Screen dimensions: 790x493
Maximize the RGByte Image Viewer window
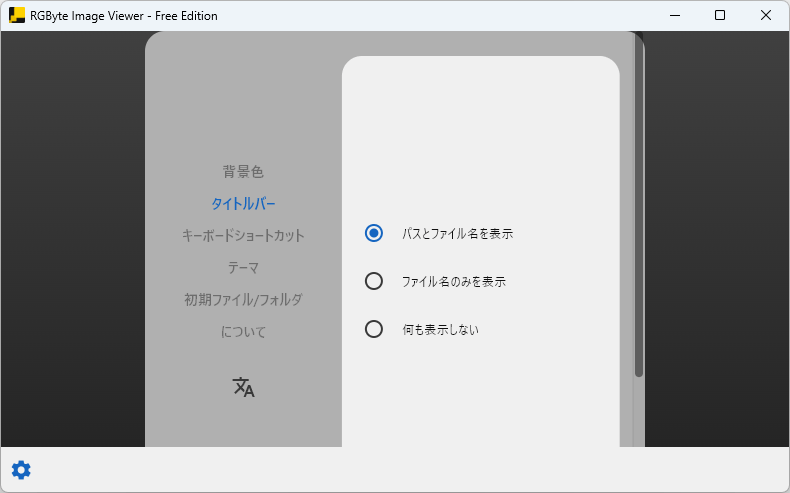[720, 16]
